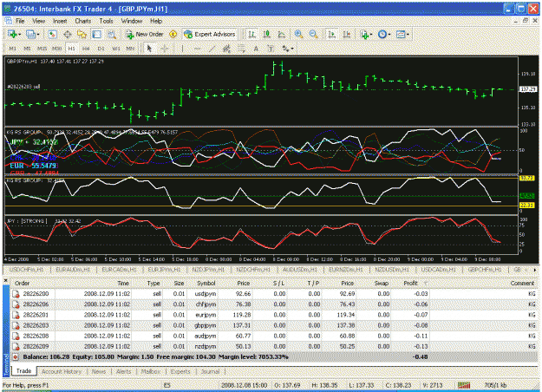The height and width of the screenshot is (392, 542).
Task: Expand the Templates dropdown arrow
Action: click(408, 35)
